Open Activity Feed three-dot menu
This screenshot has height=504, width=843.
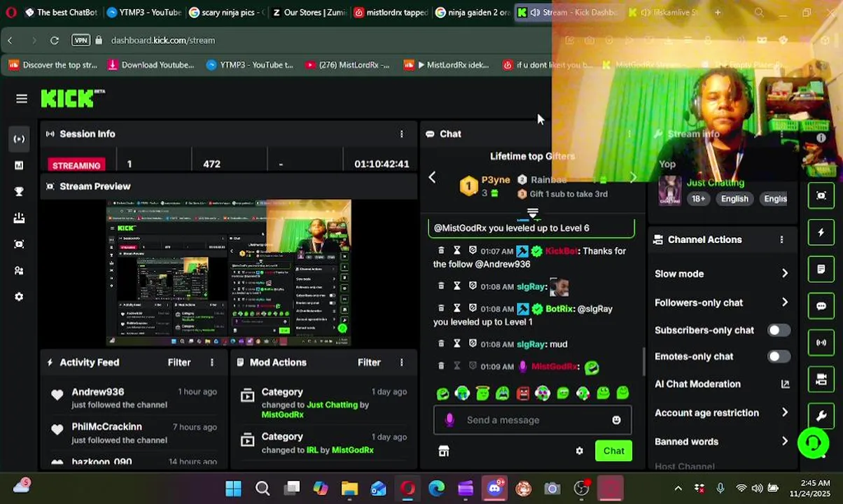[211, 363]
